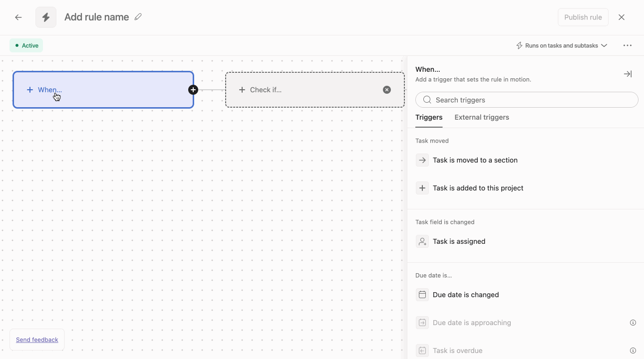The image size is (644, 359).
Task: Click the back arrow icon
Action: 18,17
